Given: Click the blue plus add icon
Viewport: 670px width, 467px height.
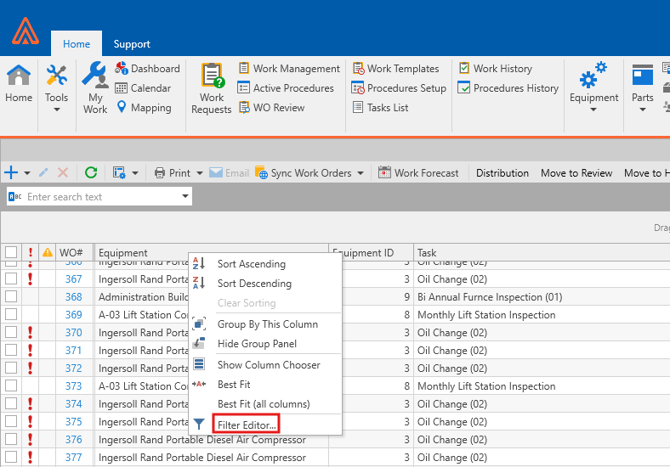Looking at the screenshot, I should point(12,173).
